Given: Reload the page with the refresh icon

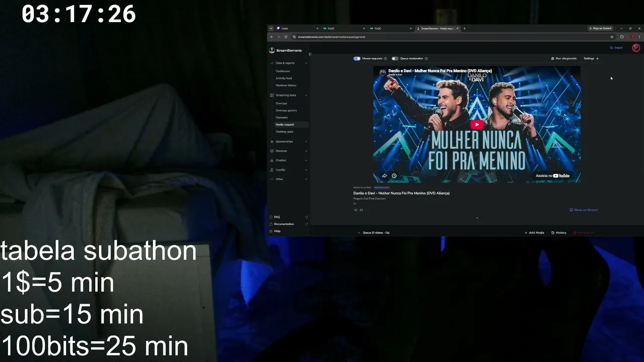Looking at the screenshot, I should point(286,37).
